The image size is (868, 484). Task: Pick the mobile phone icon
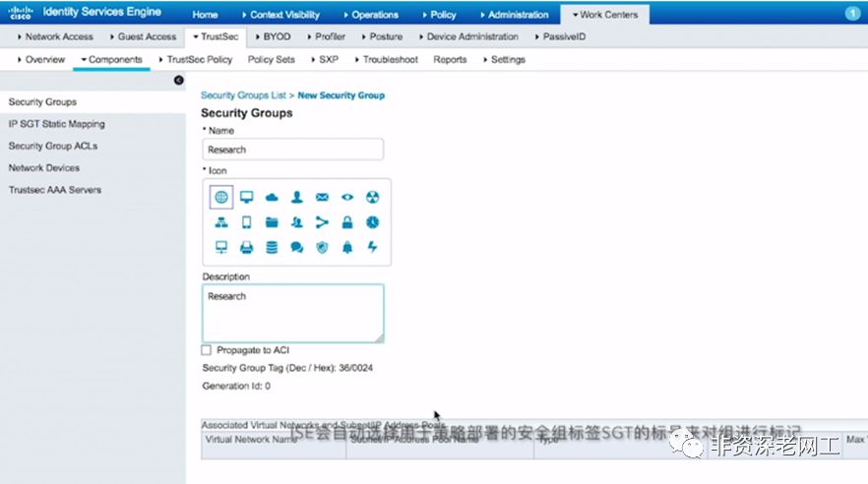coord(246,222)
